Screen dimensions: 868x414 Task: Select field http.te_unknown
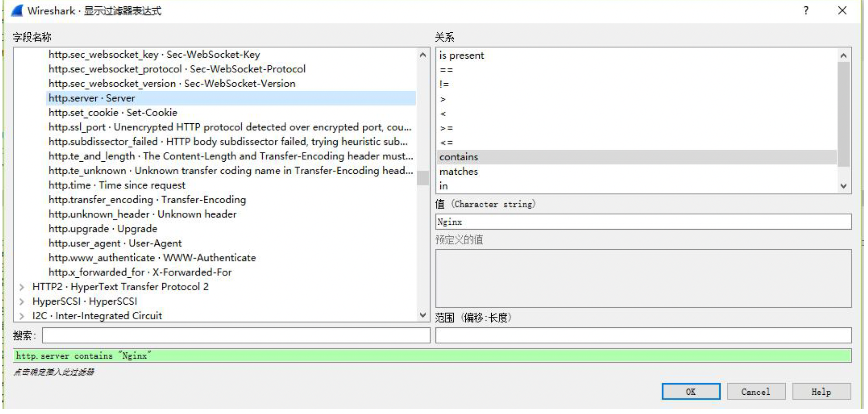point(231,171)
